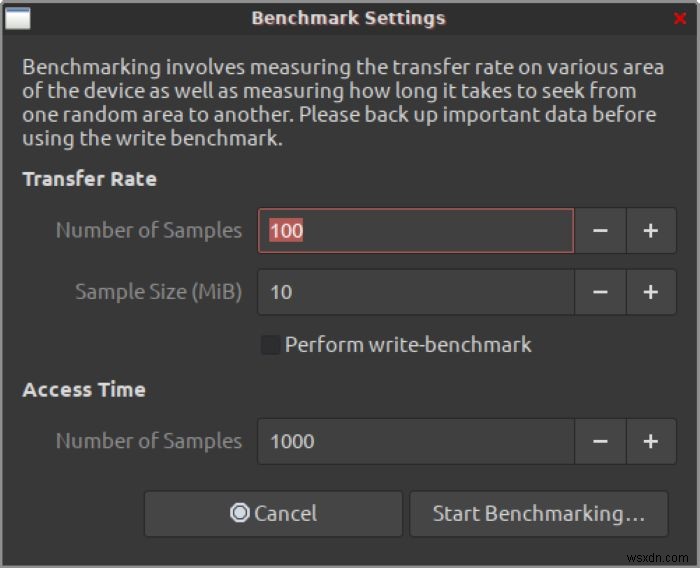Click the window menu icon in title bar
Image resolution: width=700 pixels, height=568 pixels.
[x=18, y=18]
